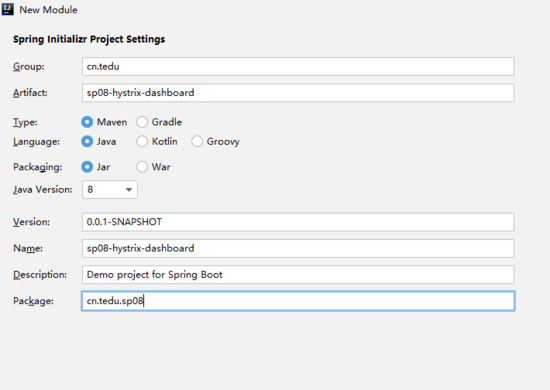Click the IntelliJ IDEA logo icon in title bar

pyautogui.click(x=7, y=9)
